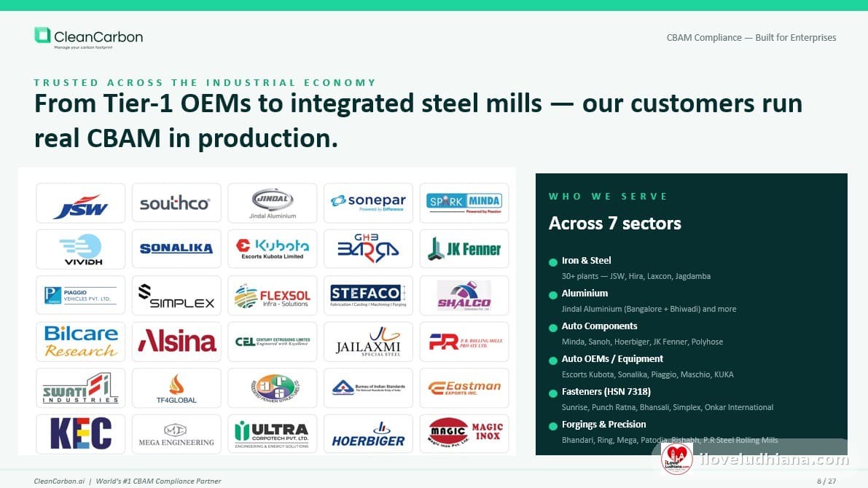Click the Southco logo tile
The width and height of the screenshot is (868, 488).
(176, 203)
